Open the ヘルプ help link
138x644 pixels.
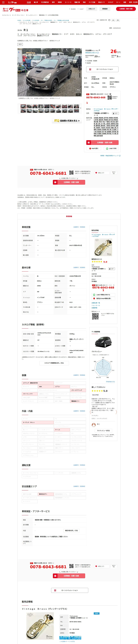81,9
